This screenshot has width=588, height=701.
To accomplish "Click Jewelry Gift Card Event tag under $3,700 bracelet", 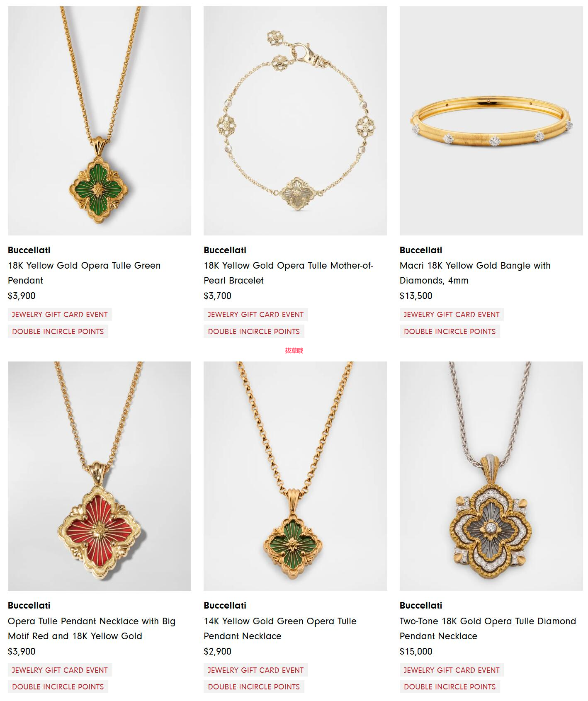I will (x=256, y=315).
